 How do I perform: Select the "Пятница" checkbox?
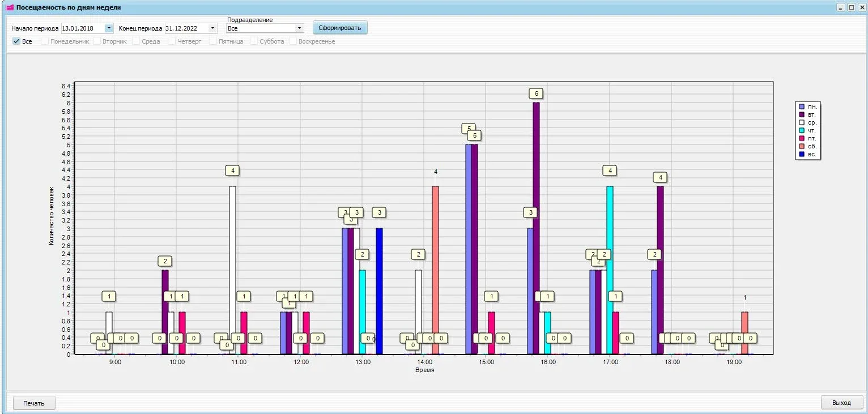coord(214,41)
